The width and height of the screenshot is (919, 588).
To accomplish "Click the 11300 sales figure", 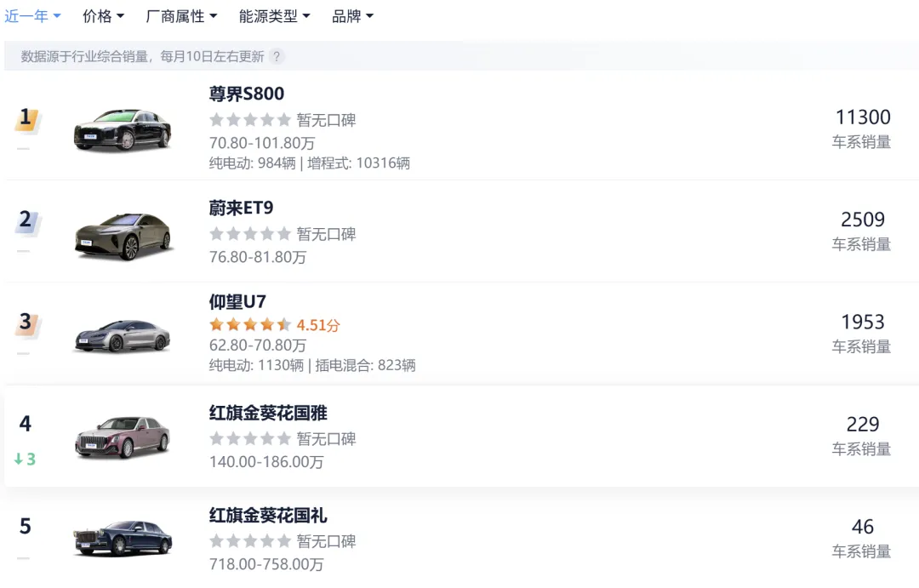I will click(x=862, y=117).
